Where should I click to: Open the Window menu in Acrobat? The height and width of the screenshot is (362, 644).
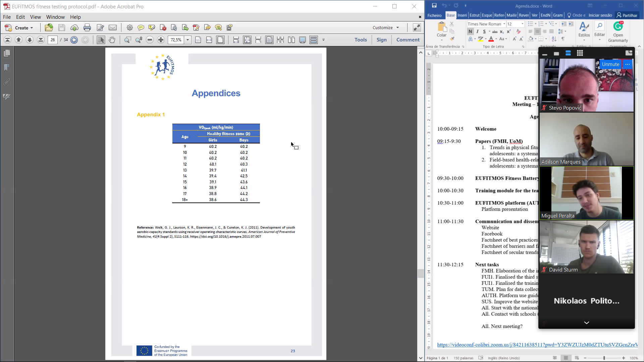coord(55,17)
